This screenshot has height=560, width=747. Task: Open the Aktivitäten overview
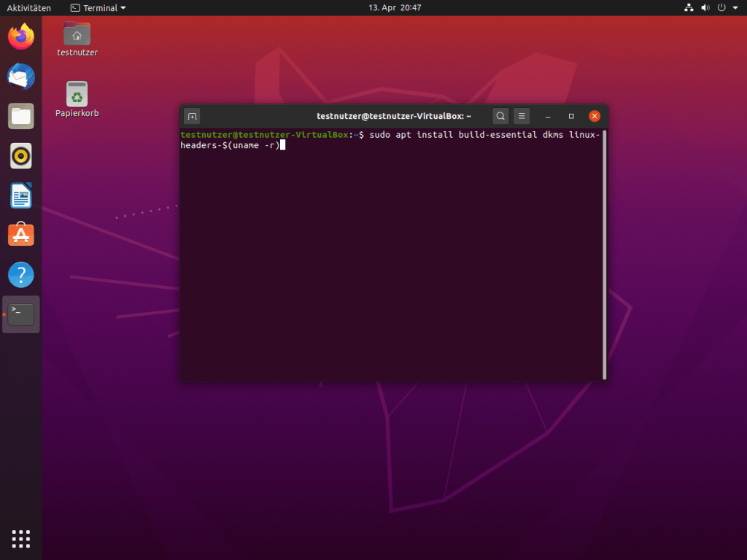point(29,8)
